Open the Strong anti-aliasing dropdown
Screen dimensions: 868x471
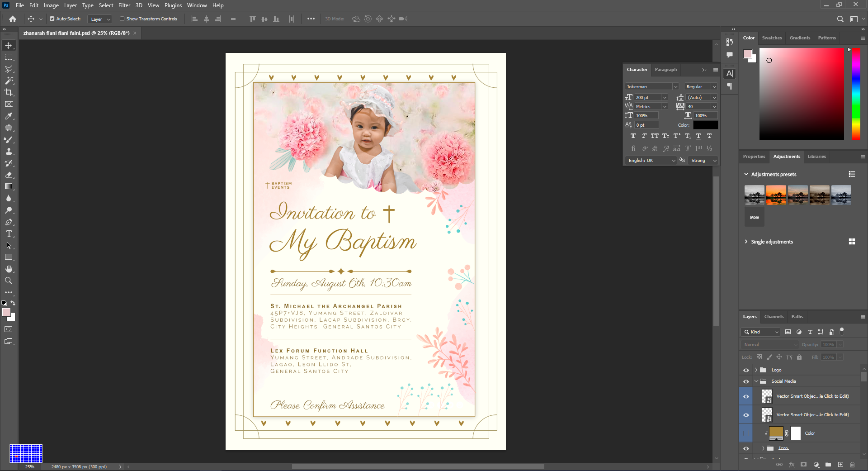click(x=703, y=161)
